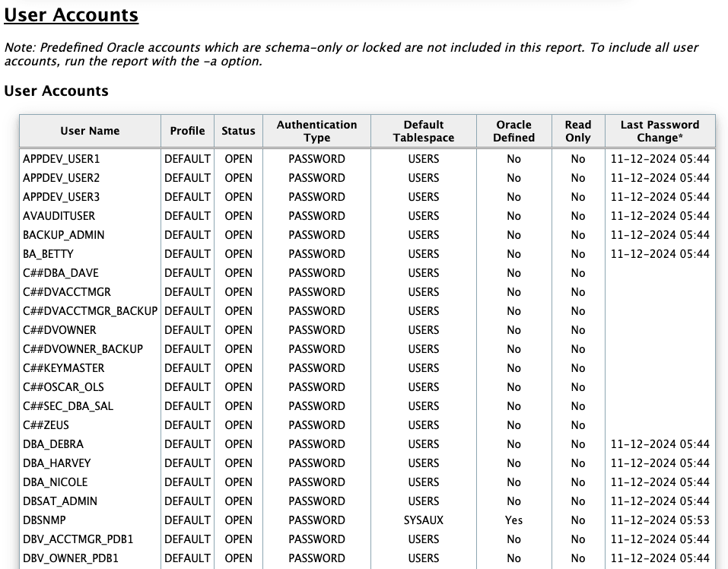
Task: Select the AVAUDITUSER user name cell
Action: pyautogui.click(x=59, y=216)
